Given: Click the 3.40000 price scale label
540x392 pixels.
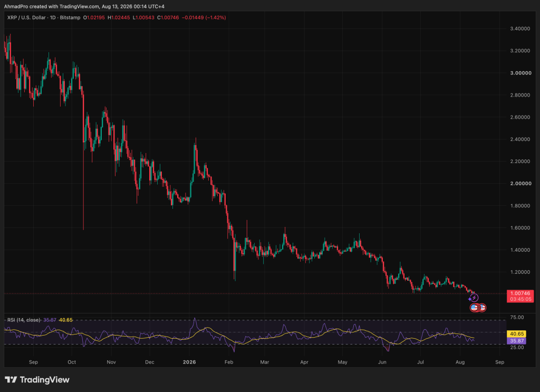Looking at the screenshot, I should pyautogui.click(x=520, y=28).
